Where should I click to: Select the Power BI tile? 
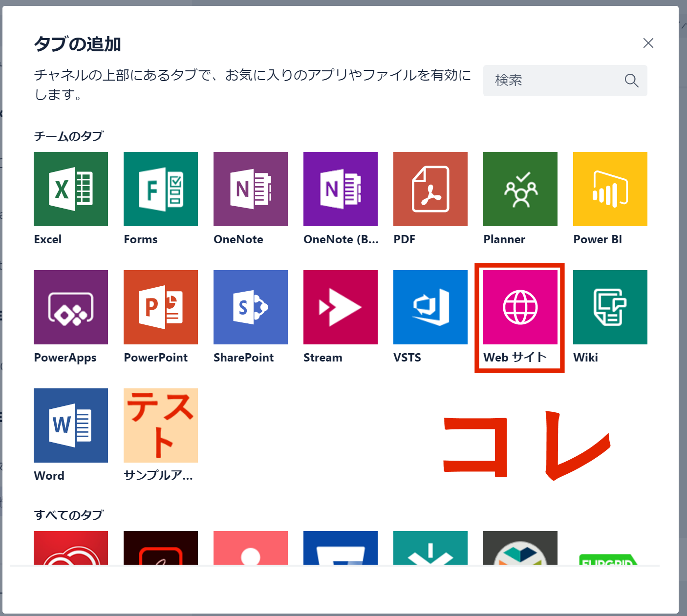[610, 189]
